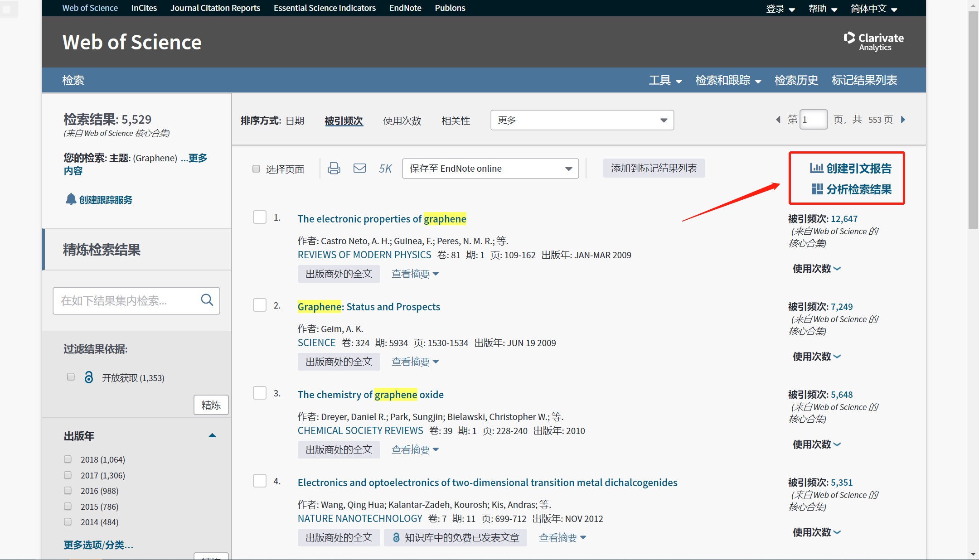
Task: Click 添加到标记结果列表 button
Action: click(x=654, y=168)
